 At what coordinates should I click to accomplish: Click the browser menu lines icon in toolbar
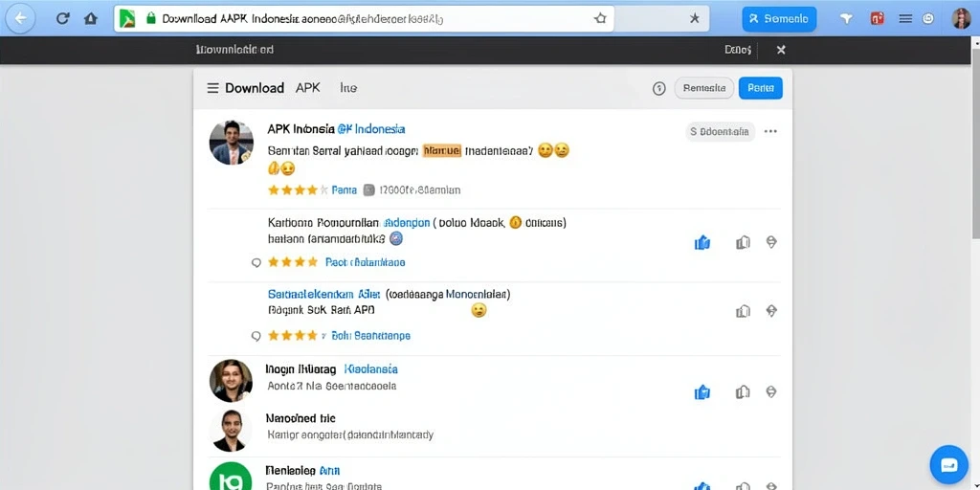coord(905,19)
